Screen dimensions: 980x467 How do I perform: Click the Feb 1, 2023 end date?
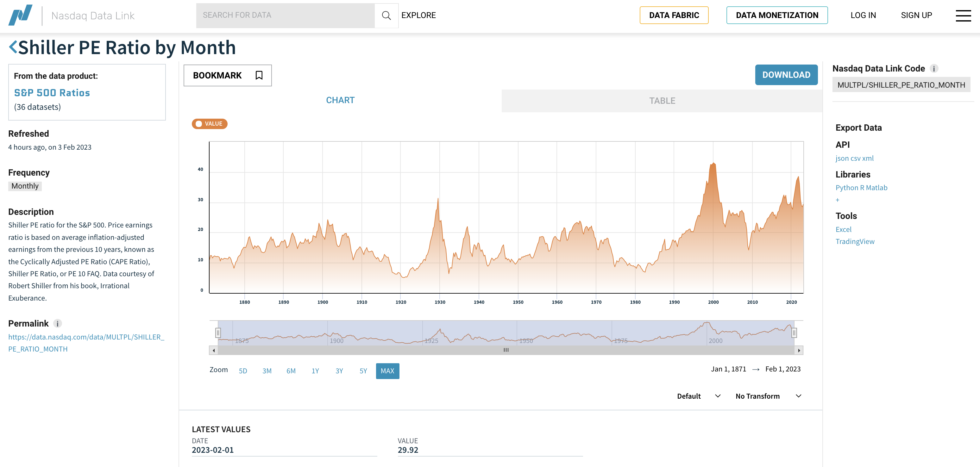pos(783,369)
